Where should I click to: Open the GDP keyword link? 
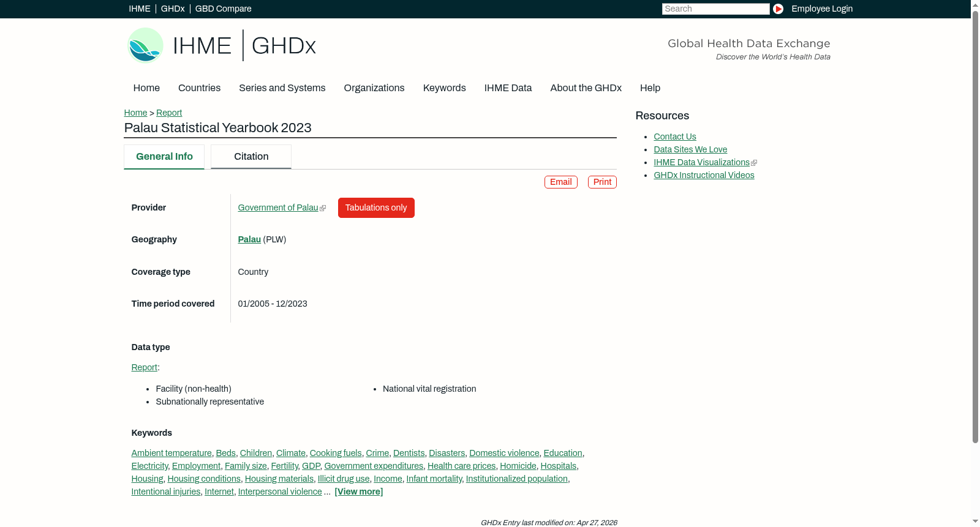pyautogui.click(x=311, y=466)
